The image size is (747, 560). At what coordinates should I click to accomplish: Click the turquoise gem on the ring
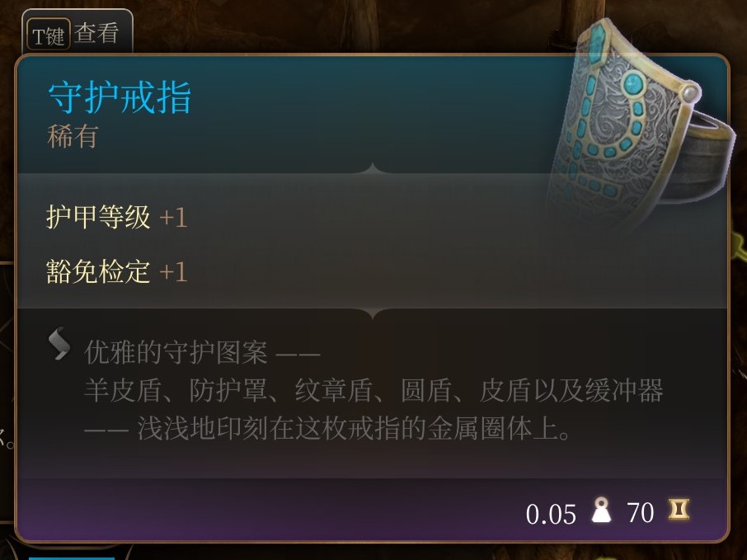coord(633,85)
